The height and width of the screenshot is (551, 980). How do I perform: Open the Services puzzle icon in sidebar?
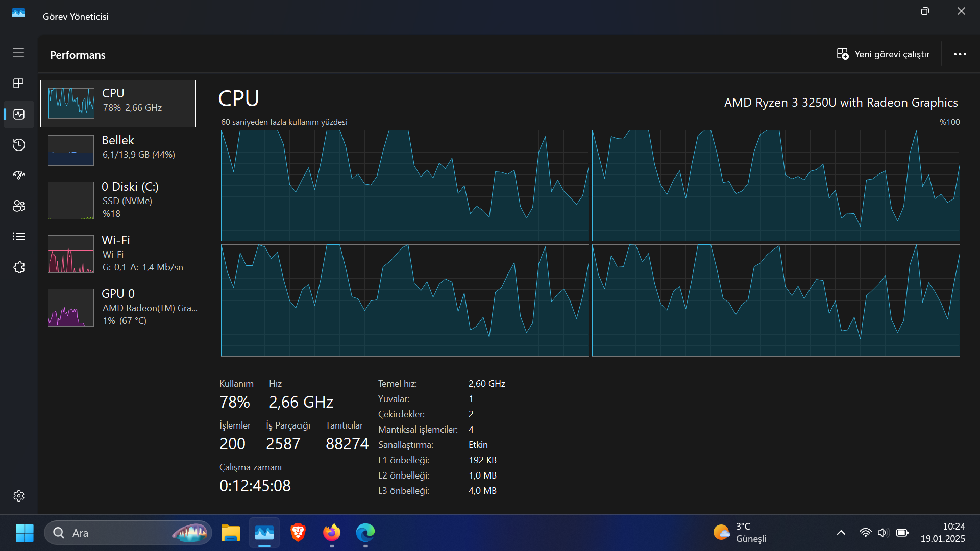(19, 267)
